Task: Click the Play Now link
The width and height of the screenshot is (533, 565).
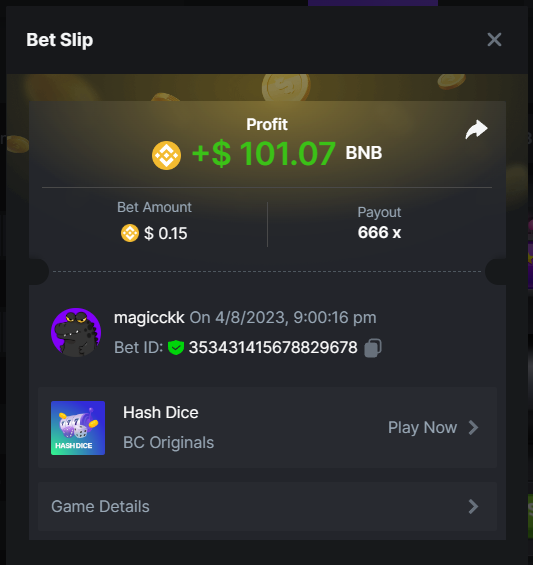Action: pyautogui.click(x=422, y=428)
